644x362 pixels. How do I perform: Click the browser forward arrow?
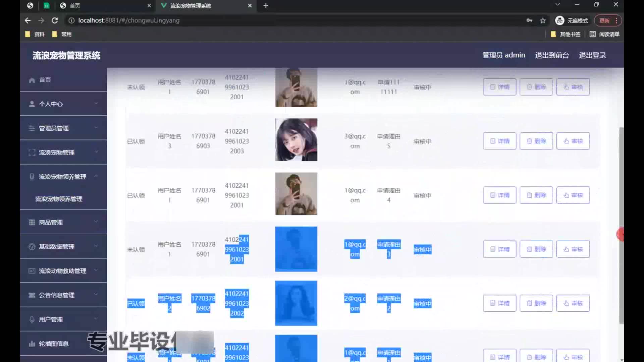pyautogui.click(x=41, y=20)
